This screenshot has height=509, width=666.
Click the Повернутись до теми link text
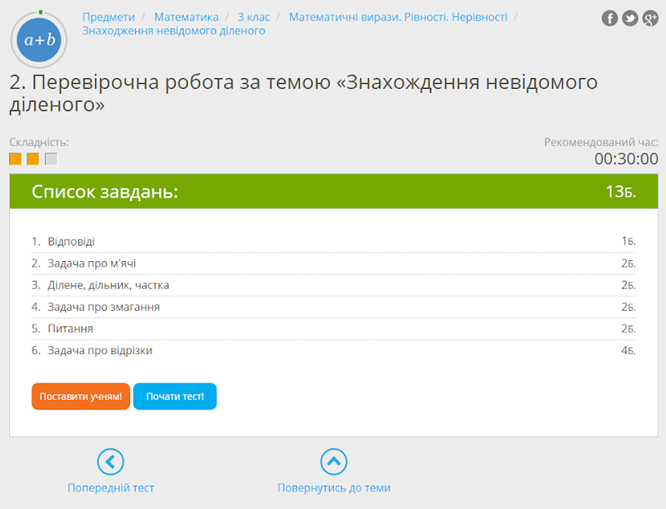click(x=333, y=488)
